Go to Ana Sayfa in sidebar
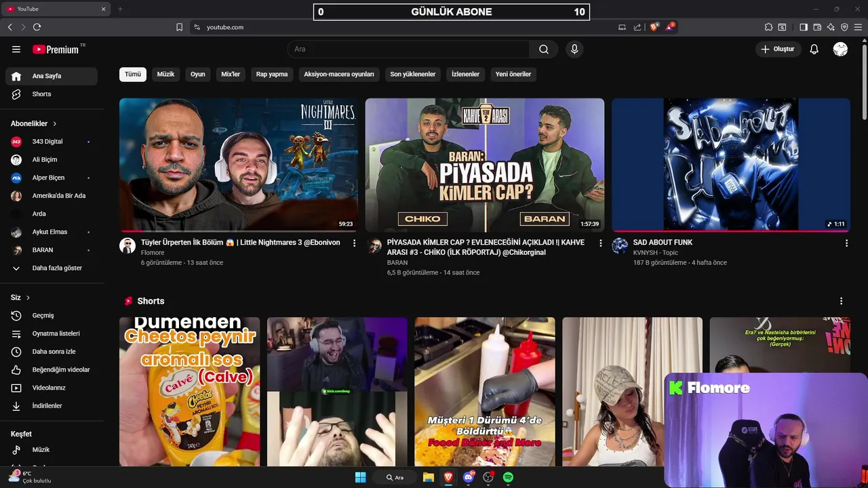Viewport: 868px width, 488px height. (x=52, y=76)
